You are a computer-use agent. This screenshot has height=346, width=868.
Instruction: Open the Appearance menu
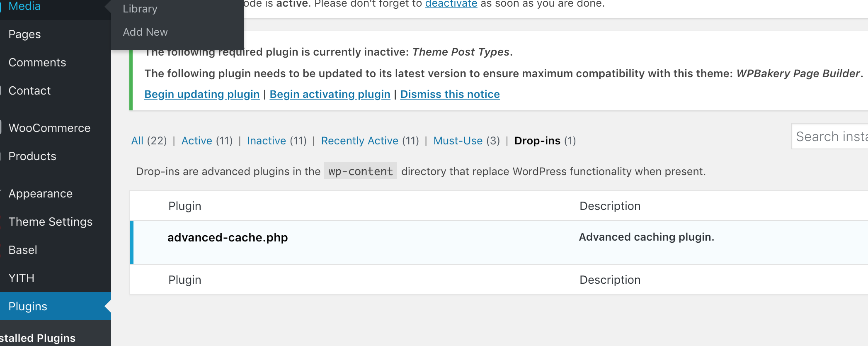40,193
